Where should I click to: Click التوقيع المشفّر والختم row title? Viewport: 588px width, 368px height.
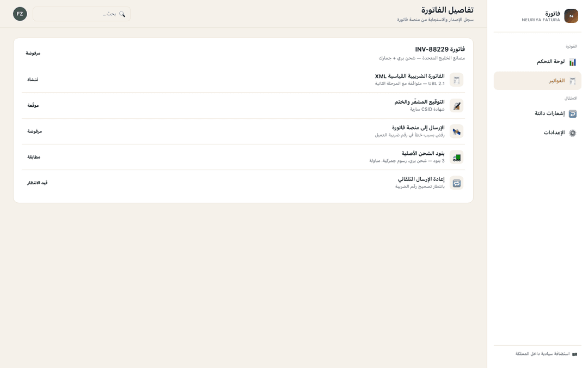coord(419,102)
